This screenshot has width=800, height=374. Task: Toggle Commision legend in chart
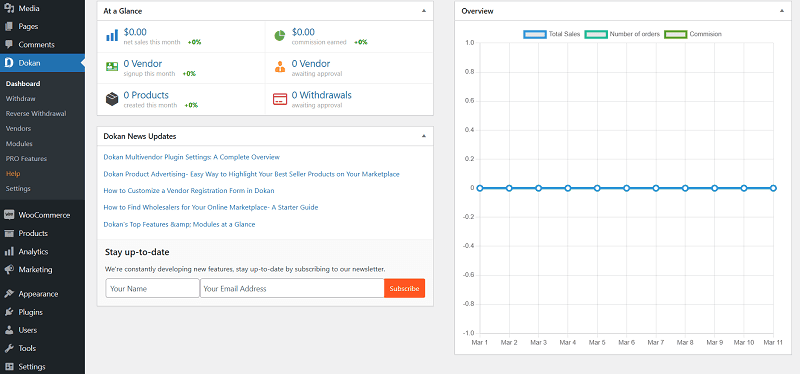click(x=693, y=34)
